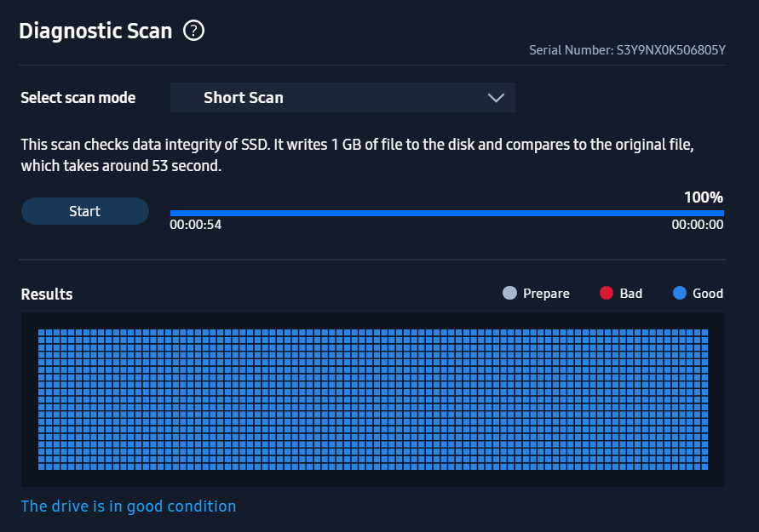This screenshot has height=532, width=759.
Task: Expand the scan mode dropdown chevron
Action: [496, 98]
